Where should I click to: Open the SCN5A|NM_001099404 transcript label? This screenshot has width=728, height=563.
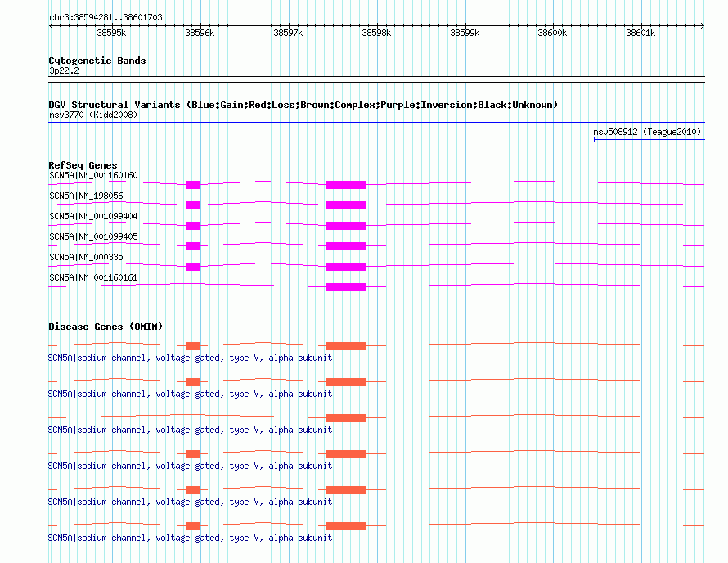coord(93,217)
